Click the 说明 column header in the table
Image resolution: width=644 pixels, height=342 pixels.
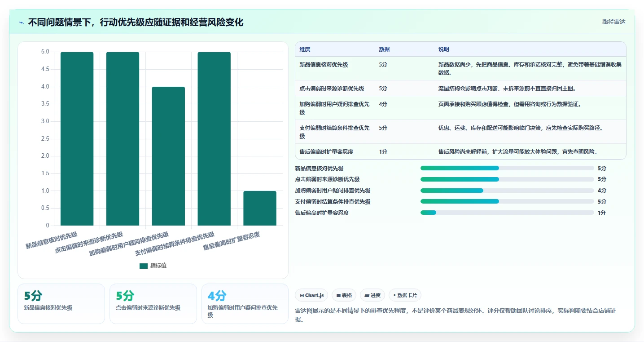tap(443, 49)
